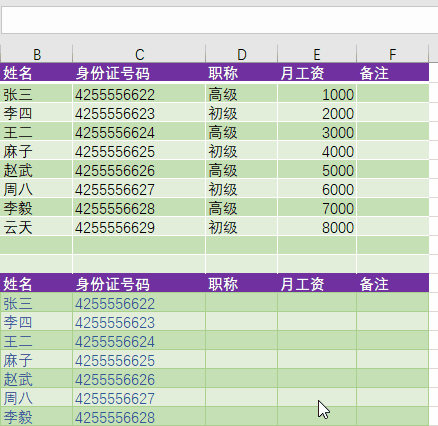The image size is (438, 426).
Task: Click the bottom table's 月工资 header
Action: (x=317, y=283)
